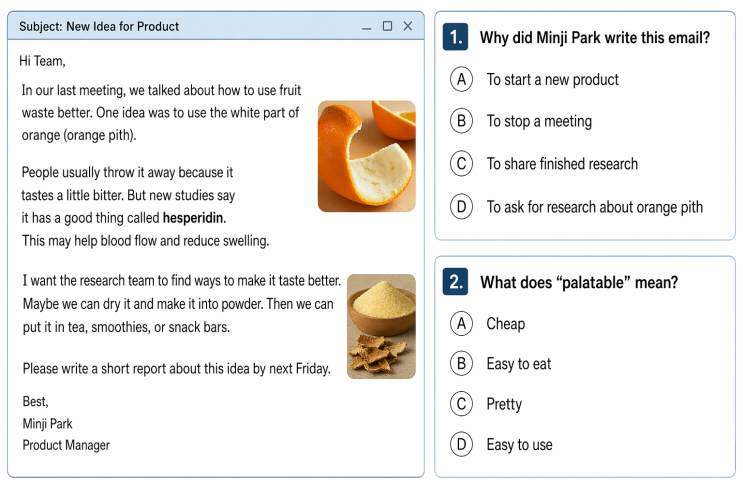Select answer B "Easy to eat"

click(x=461, y=364)
